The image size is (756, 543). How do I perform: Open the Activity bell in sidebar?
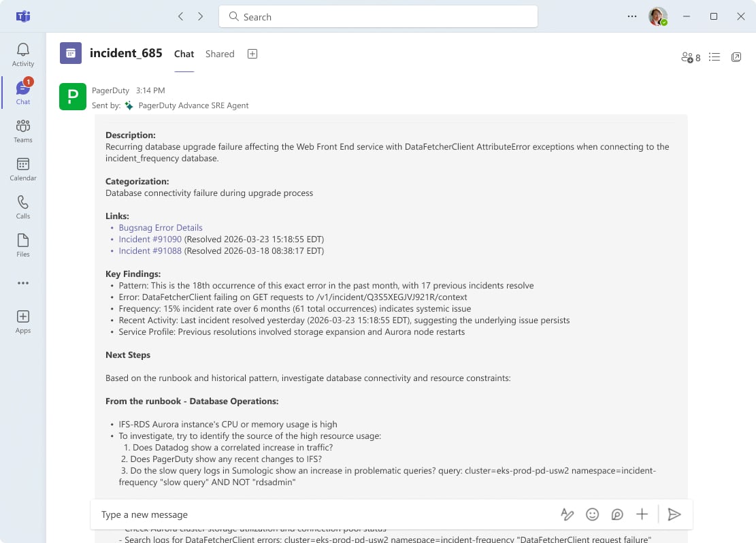[22, 55]
